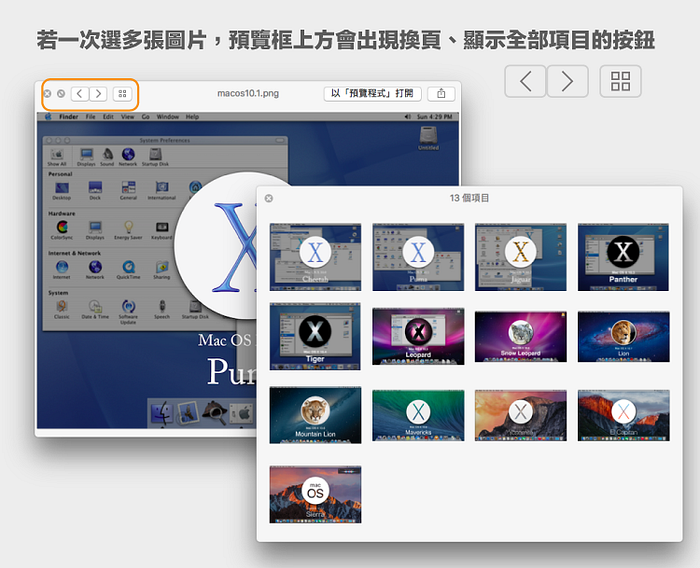Click the Sherlock icon in previewed Dock

(215, 413)
